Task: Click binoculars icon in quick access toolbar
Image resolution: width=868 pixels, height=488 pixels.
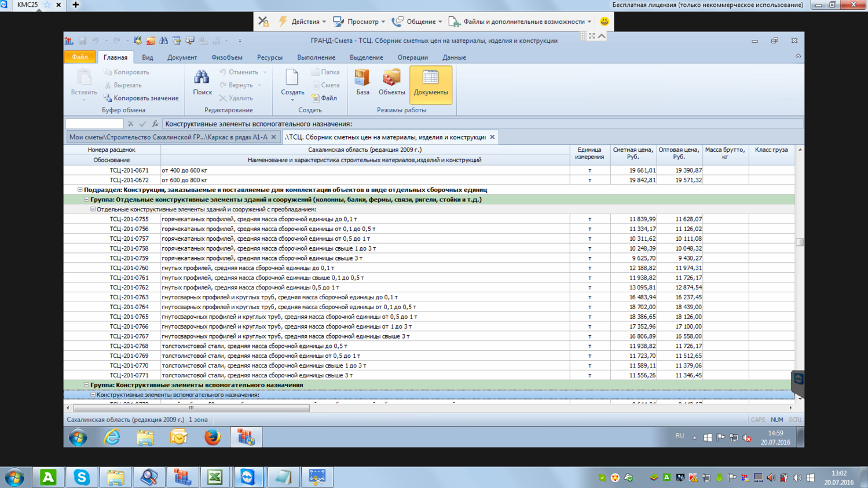Action: point(164,41)
